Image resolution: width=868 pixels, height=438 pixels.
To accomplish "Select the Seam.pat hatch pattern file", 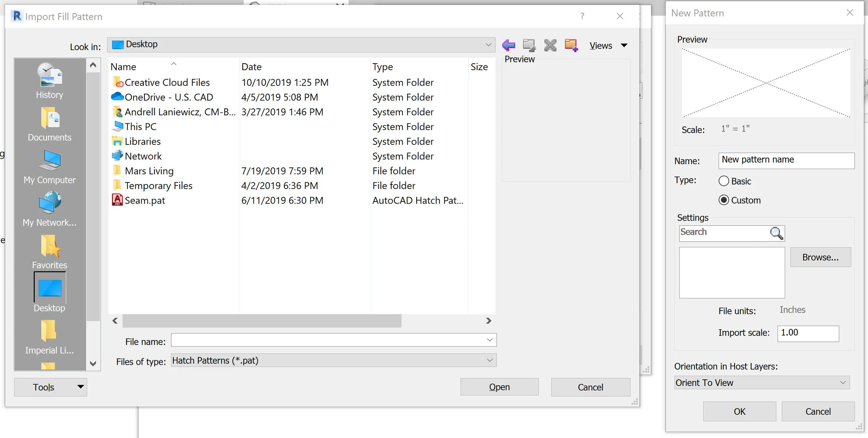I will pos(145,200).
